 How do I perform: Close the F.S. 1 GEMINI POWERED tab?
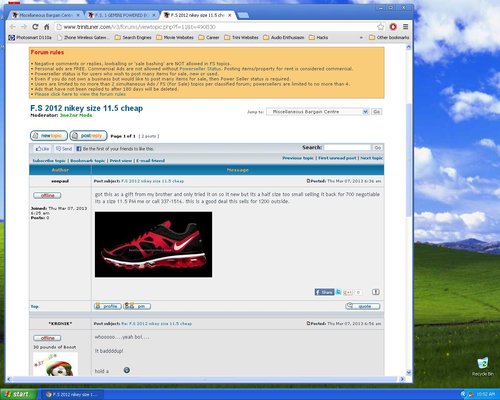(154, 15)
